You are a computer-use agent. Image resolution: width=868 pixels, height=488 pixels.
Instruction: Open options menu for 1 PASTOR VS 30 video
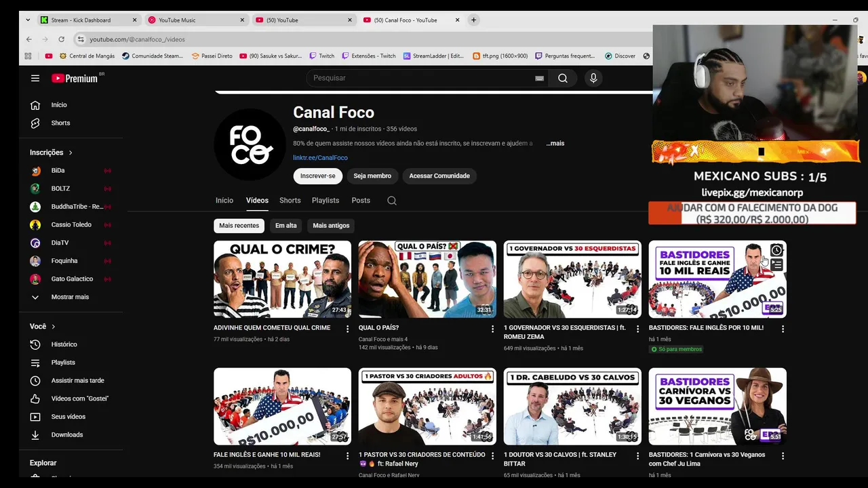point(492,456)
